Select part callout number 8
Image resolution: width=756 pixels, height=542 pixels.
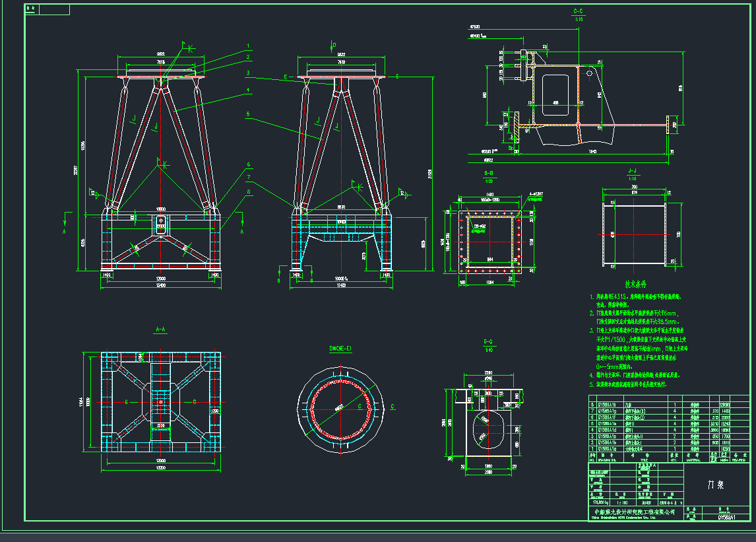(248, 192)
